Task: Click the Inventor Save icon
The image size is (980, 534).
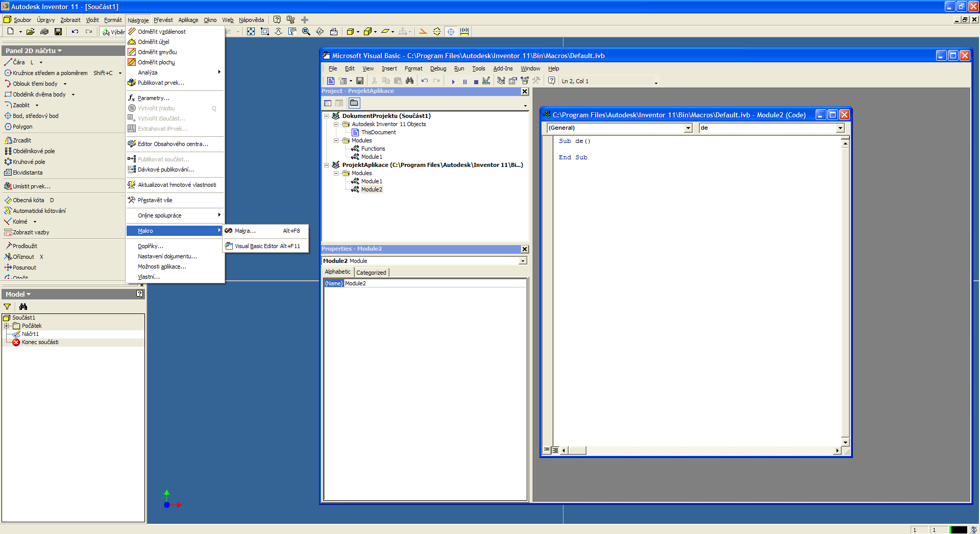Action: pos(58,32)
